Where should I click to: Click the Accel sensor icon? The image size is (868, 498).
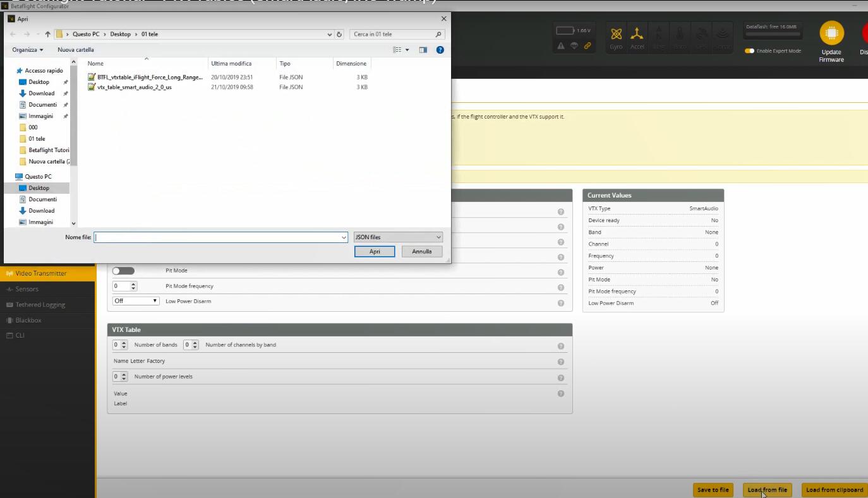pyautogui.click(x=637, y=37)
